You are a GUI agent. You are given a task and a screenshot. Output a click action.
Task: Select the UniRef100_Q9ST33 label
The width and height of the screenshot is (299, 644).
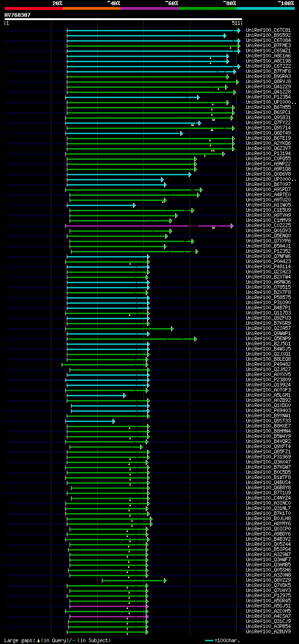268,421
